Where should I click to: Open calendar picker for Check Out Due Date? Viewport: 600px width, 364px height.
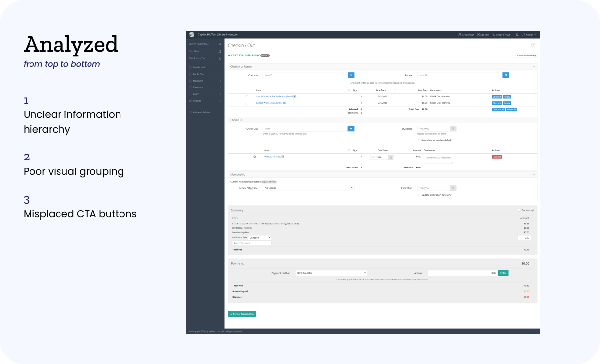click(x=453, y=129)
